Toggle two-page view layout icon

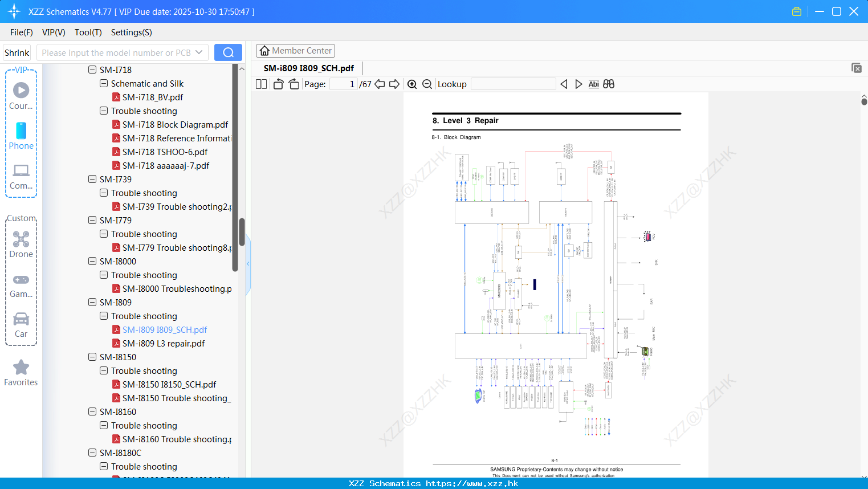click(x=261, y=84)
